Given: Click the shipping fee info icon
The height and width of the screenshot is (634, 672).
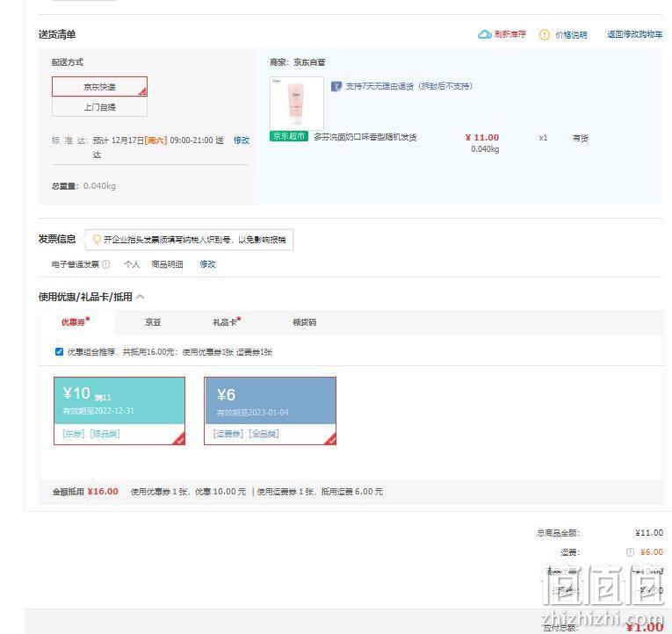Looking at the screenshot, I should (x=630, y=552).
